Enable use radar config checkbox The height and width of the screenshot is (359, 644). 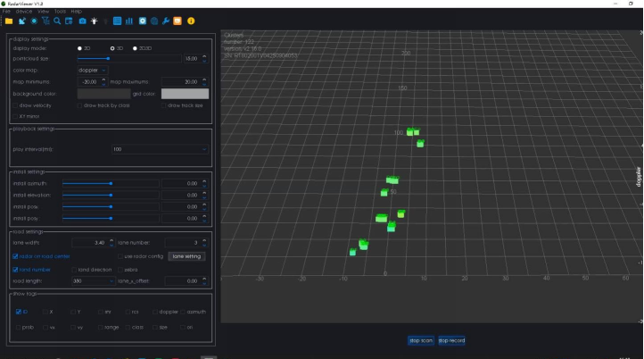[120, 256]
